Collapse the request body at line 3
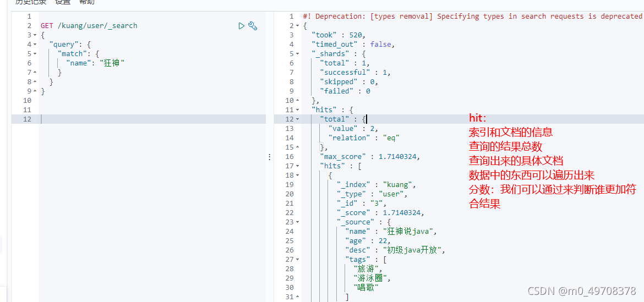This screenshot has height=302, width=644. click(35, 35)
